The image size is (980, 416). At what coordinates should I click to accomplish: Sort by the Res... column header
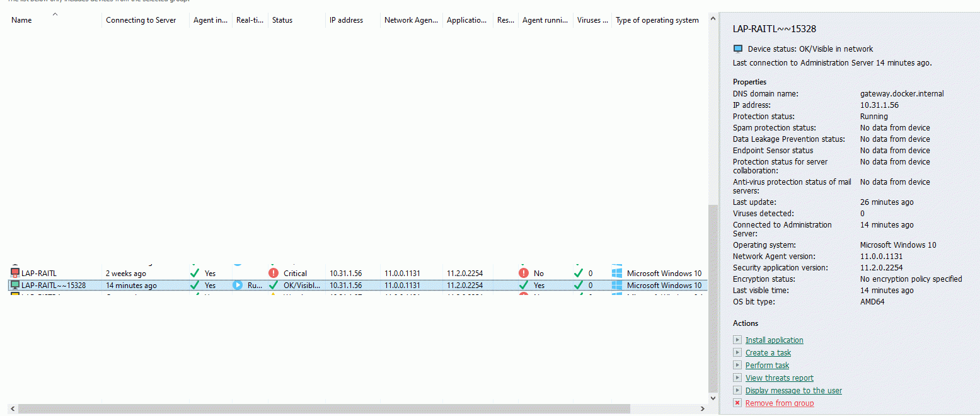(505, 20)
